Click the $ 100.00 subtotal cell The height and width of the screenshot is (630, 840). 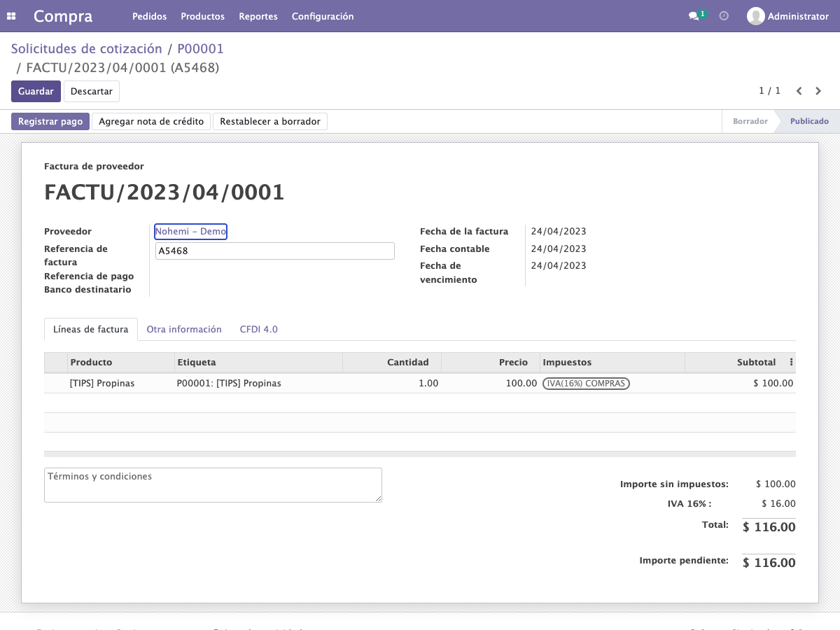[740, 384]
